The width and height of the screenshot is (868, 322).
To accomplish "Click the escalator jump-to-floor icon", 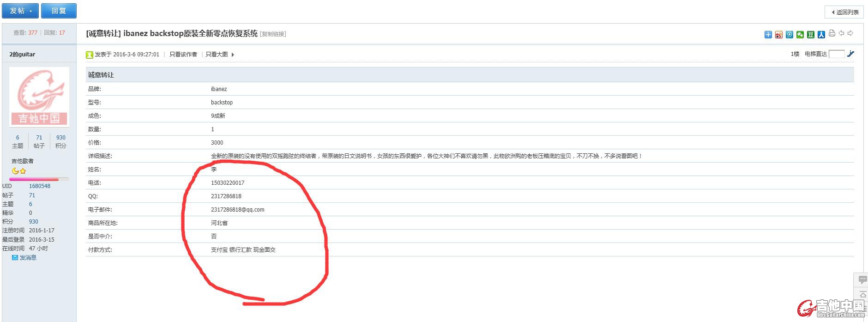I will point(850,54).
